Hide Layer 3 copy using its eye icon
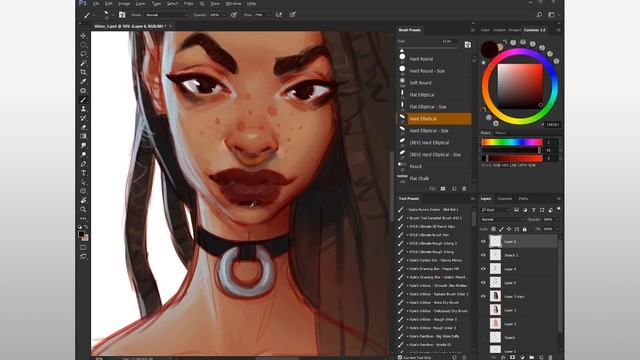This screenshot has width=640, height=360. (483, 296)
